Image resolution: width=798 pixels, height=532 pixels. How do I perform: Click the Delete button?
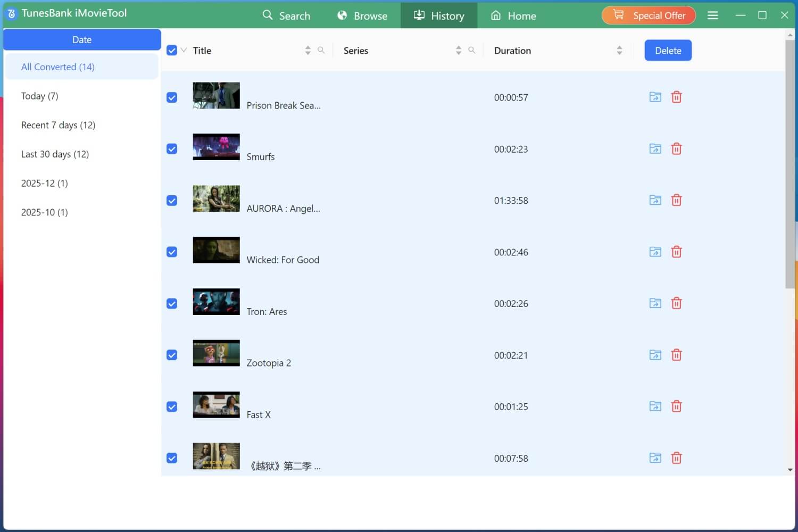click(x=668, y=50)
